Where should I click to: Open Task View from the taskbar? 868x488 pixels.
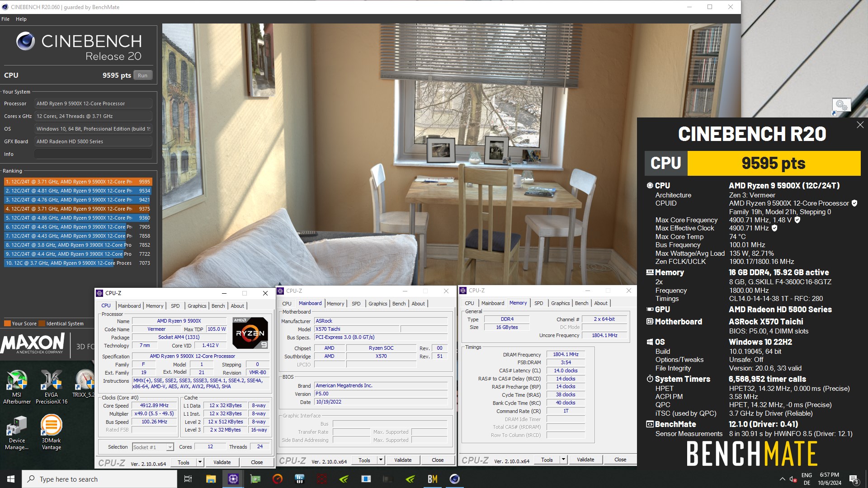188,479
